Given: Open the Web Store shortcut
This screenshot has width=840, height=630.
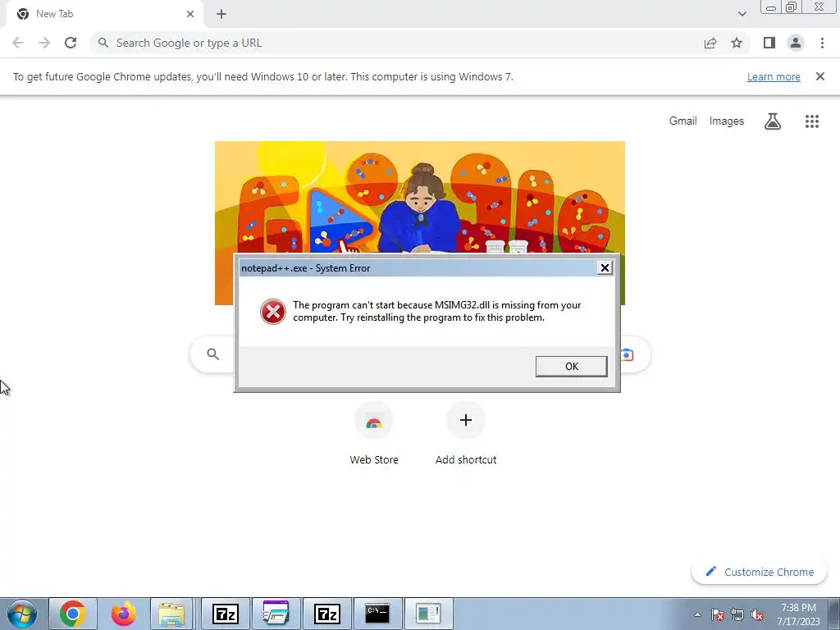Looking at the screenshot, I should pyautogui.click(x=374, y=435).
